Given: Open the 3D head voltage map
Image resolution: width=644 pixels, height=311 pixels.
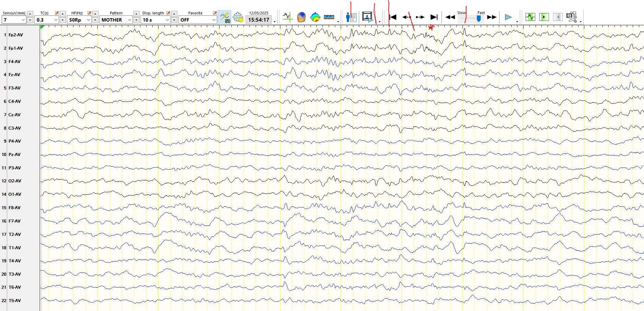Looking at the screenshot, I should tap(301, 17).
